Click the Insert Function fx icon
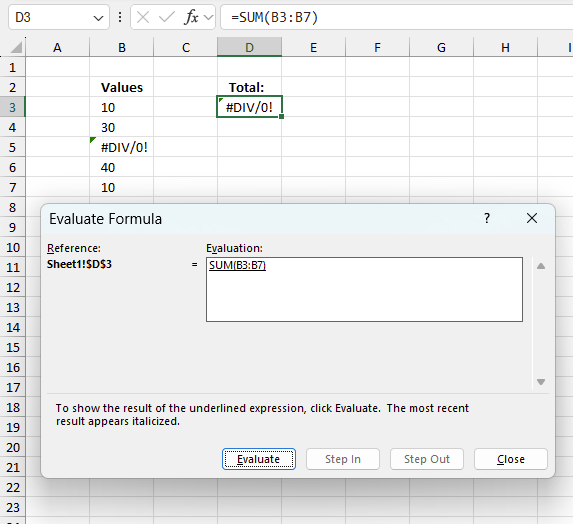Screen dimensions: 573x524 click(x=191, y=17)
